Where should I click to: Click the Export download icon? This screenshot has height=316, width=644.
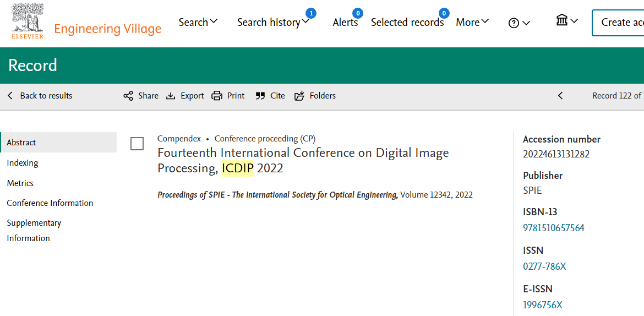coord(171,96)
